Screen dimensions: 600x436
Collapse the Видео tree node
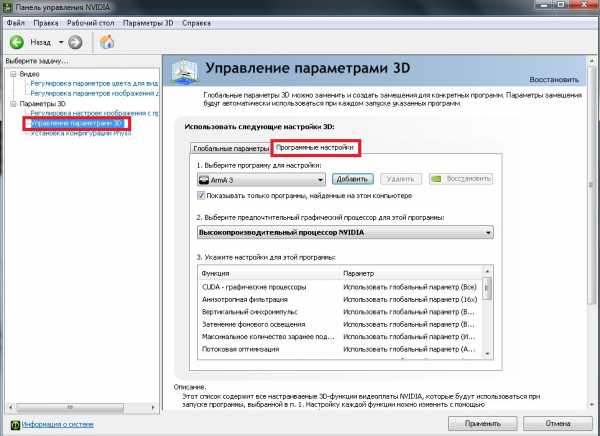point(13,74)
